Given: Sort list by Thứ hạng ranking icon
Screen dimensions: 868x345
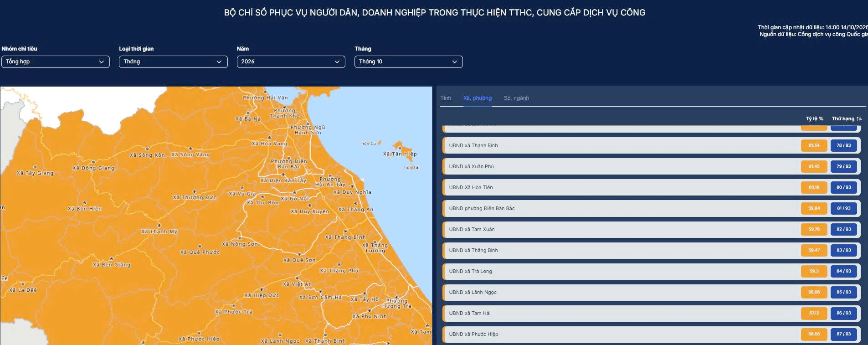Looking at the screenshot, I should 859,119.
